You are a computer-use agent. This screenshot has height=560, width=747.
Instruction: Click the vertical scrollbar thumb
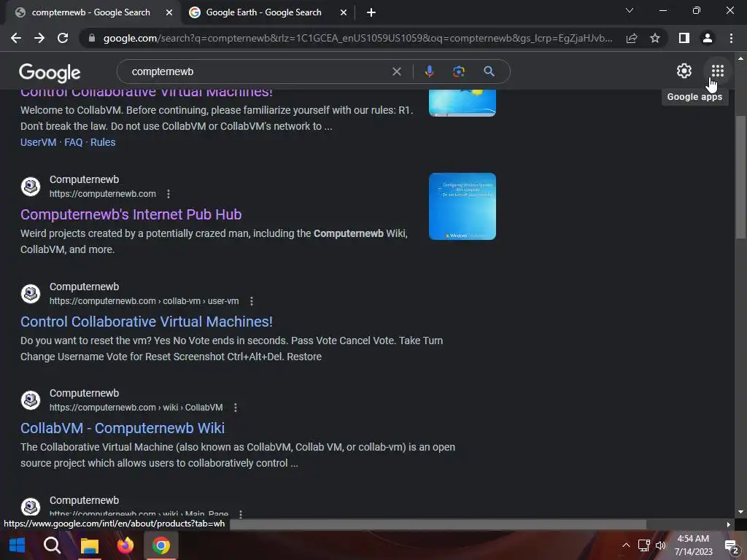coord(740,177)
